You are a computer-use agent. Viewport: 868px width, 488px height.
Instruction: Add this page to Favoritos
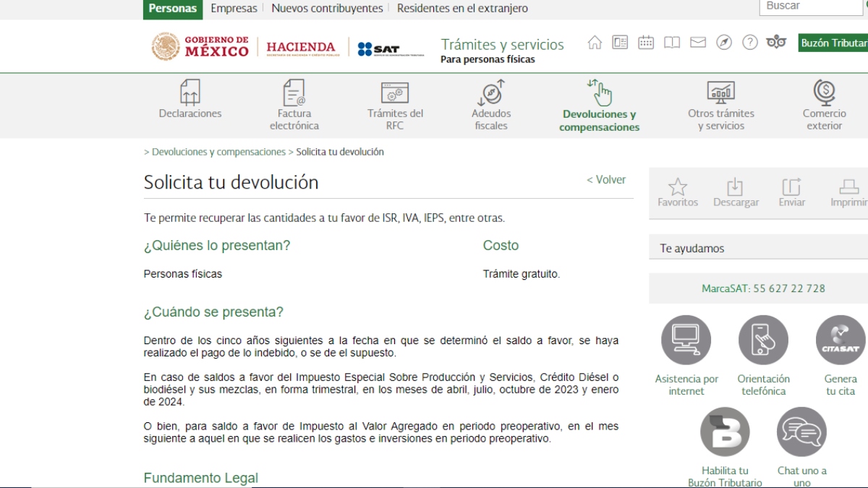pos(678,190)
